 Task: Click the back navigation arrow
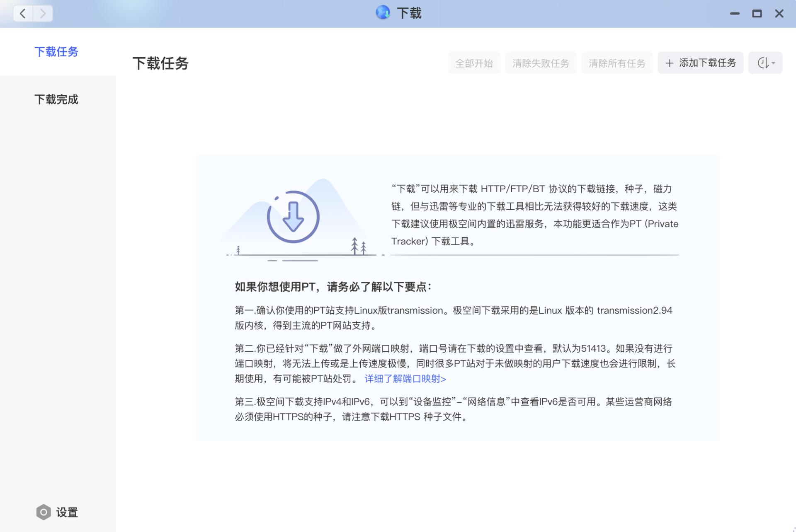coord(22,13)
